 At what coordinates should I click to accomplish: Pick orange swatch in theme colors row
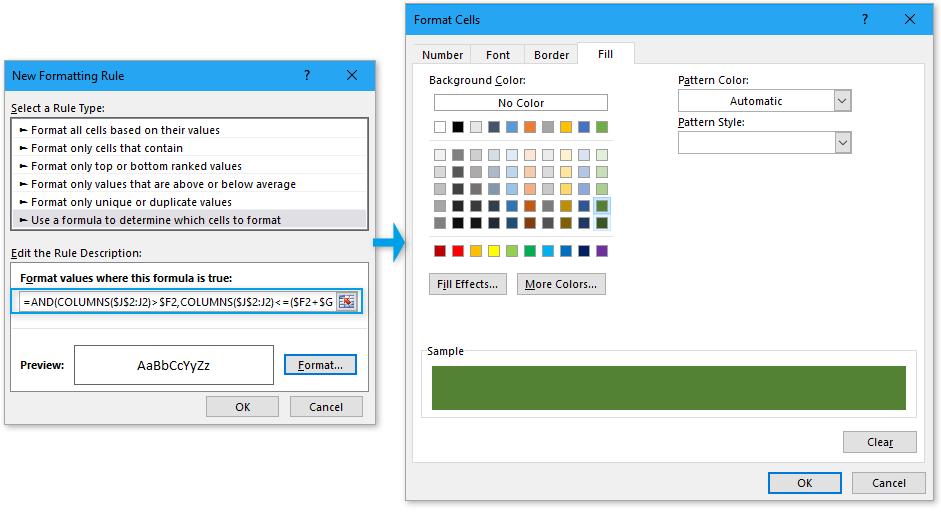(530, 127)
